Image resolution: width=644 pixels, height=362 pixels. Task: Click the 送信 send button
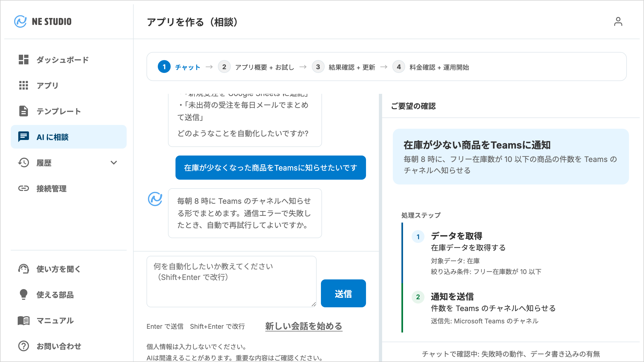343,293
